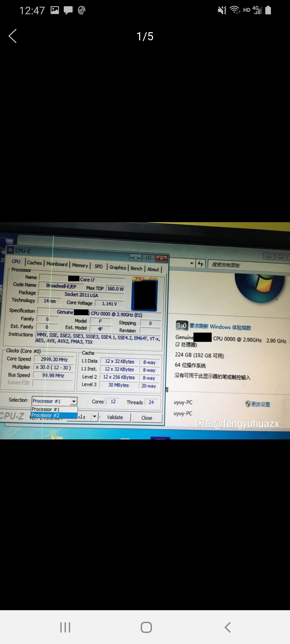Click the Max TDP value 160.0 W
290x644 pixels.
coord(115,289)
